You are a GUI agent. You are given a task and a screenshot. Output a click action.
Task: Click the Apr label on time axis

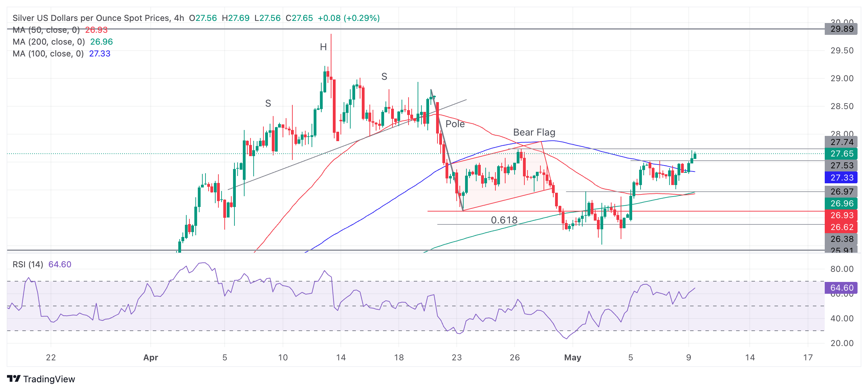click(x=151, y=358)
